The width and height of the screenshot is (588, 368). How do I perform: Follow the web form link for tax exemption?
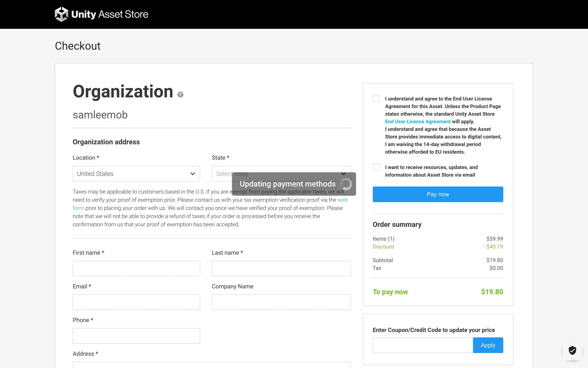342,200
